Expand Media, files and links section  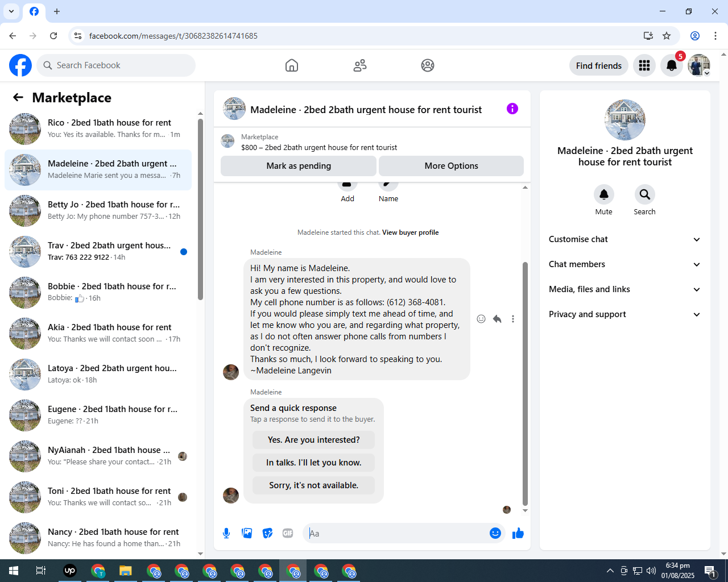point(625,289)
